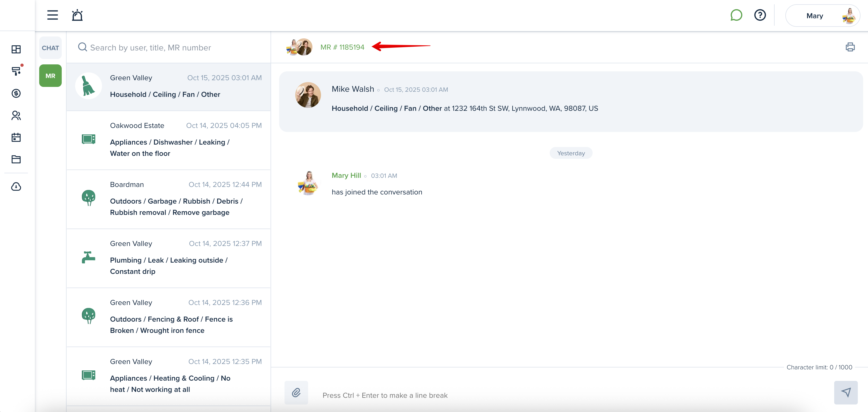Click the cloud download icon
This screenshot has width=868, height=412.
point(16,187)
